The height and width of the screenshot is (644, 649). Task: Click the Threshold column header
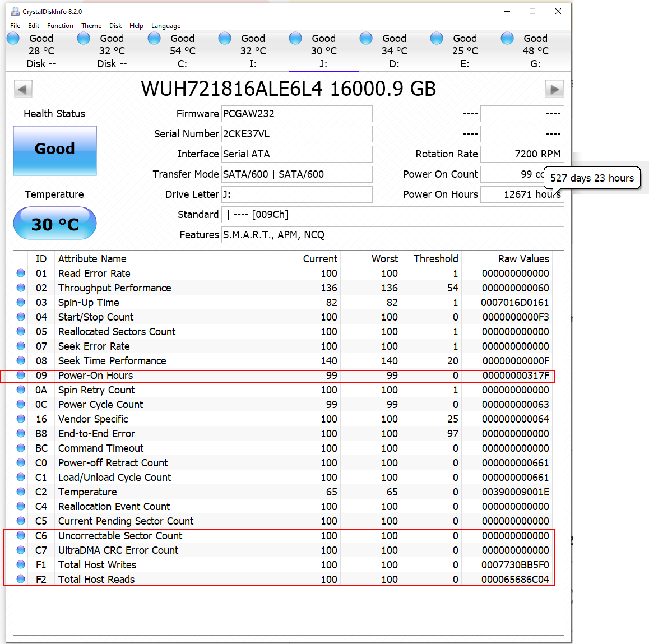click(432, 259)
